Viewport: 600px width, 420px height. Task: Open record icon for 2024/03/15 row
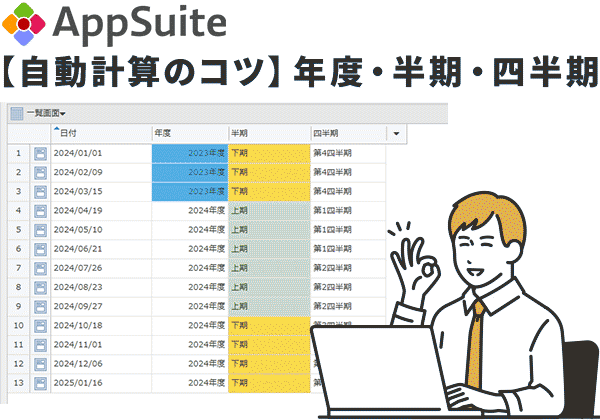40,192
